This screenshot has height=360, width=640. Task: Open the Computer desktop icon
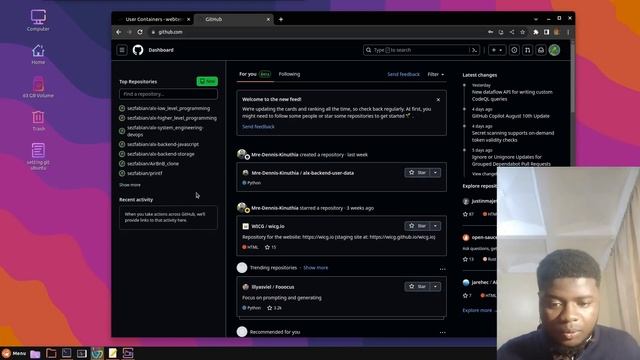tap(38, 20)
